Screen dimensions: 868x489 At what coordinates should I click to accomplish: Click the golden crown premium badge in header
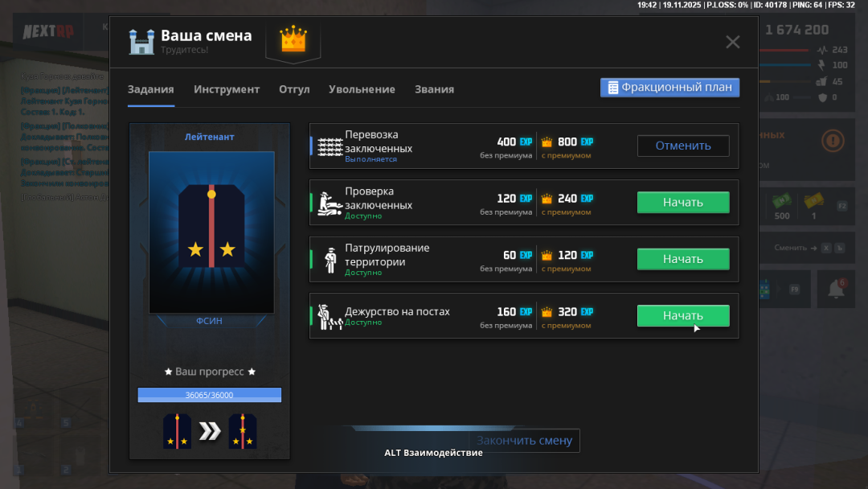click(293, 39)
